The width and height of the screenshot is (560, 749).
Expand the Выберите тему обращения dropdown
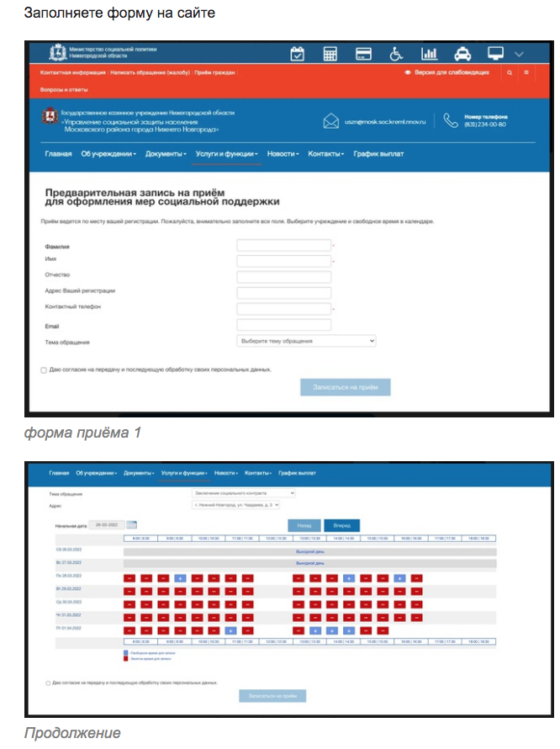(306, 341)
